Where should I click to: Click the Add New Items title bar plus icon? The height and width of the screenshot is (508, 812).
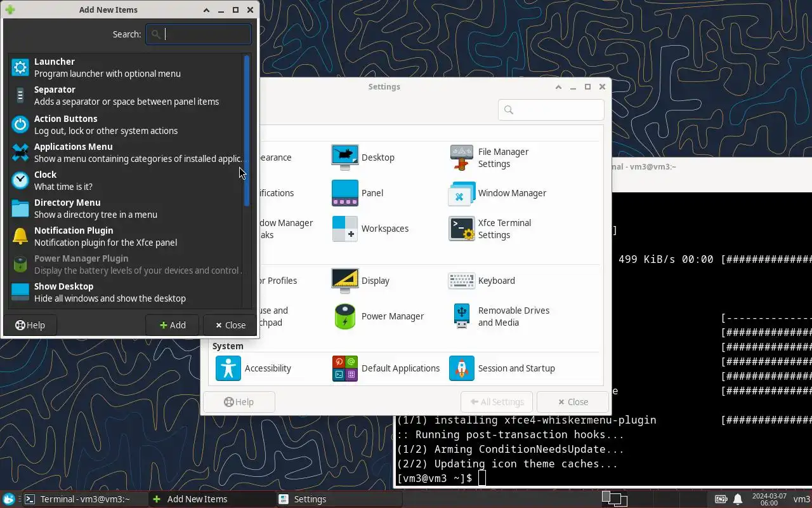click(10, 10)
